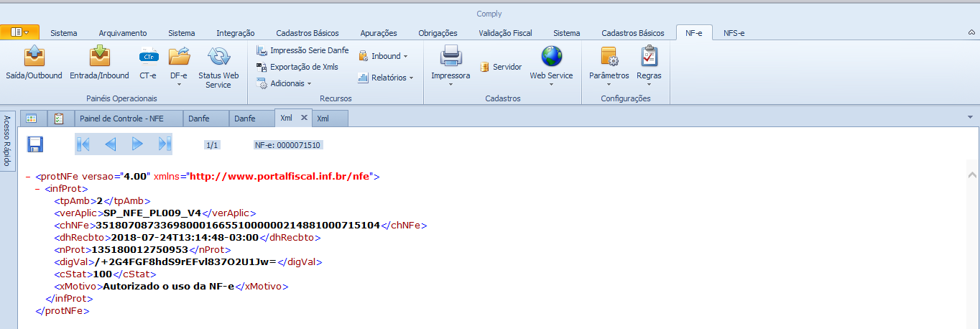
Task: Open the DF-e folder icon
Action: [179, 57]
